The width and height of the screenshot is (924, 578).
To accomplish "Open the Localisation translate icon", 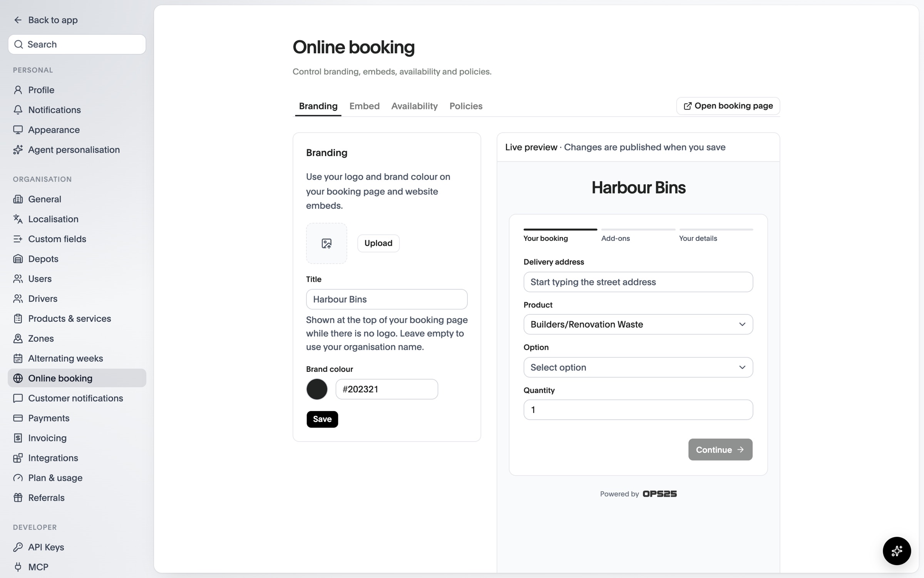I will [18, 219].
